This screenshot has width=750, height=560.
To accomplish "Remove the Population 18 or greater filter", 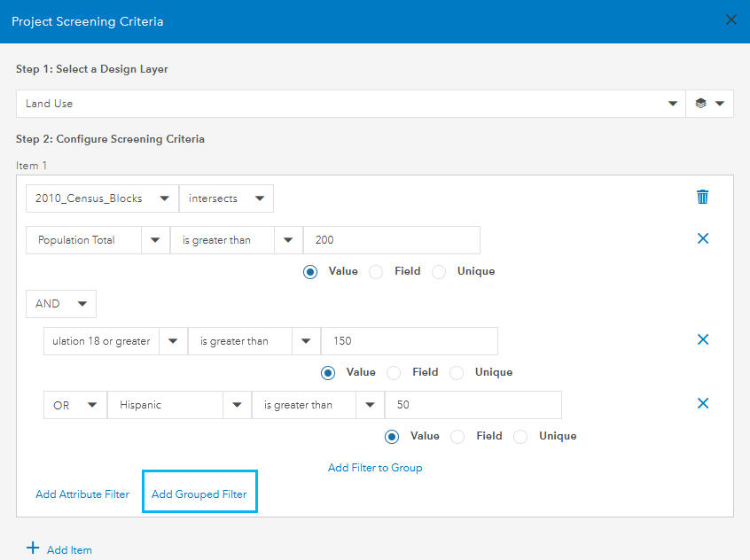I will pyautogui.click(x=703, y=339).
